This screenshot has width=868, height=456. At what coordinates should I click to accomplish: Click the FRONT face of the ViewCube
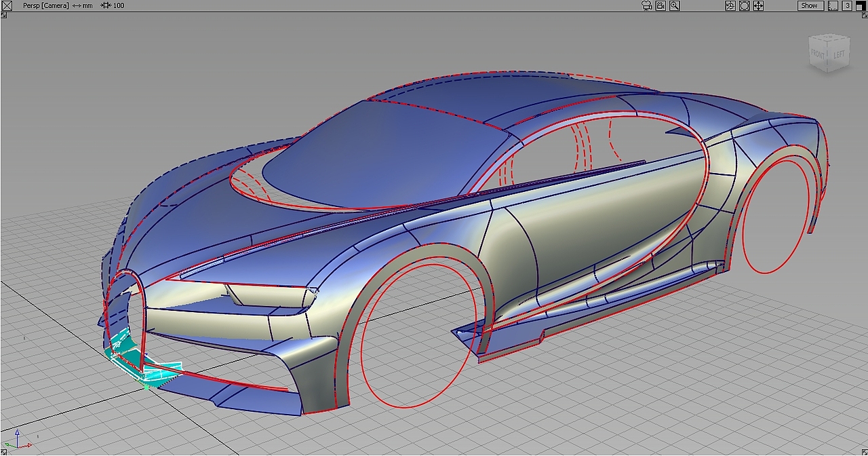click(x=818, y=54)
